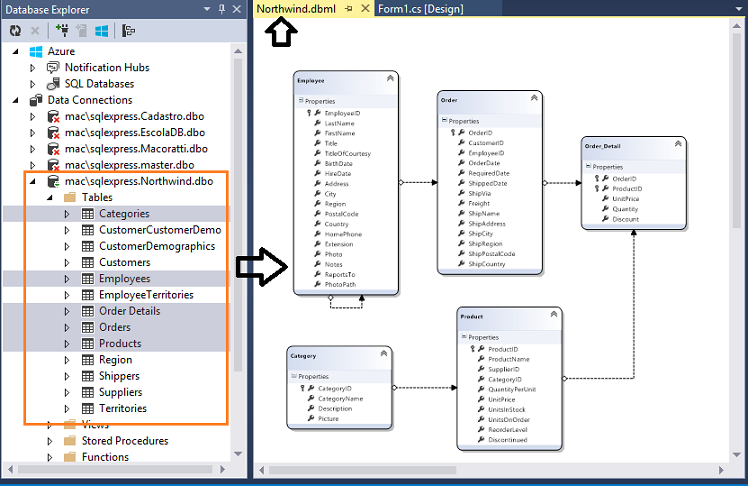This screenshot has width=748, height=486.
Task: Click the mac\sqlexpress.Macoratti.dbo database icon
Action: click(x=53, y=149)
